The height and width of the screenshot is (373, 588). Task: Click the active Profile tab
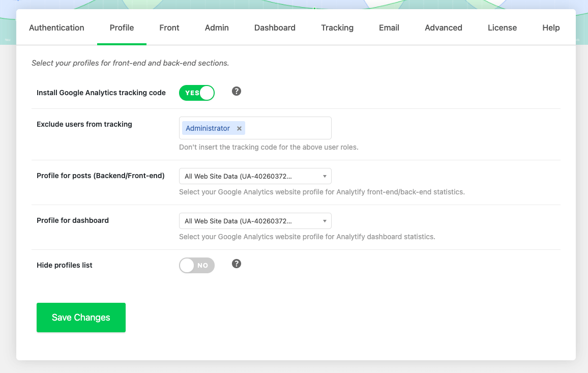pos(122,28)
